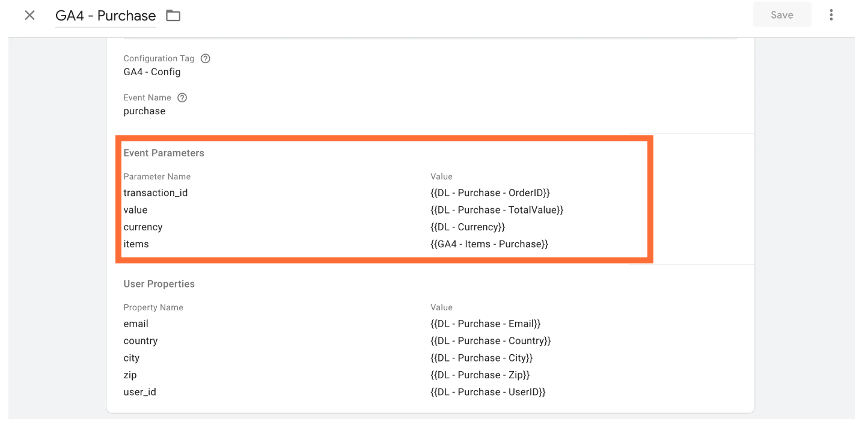Click the three-dot overflow menu icon
Viewport: 868px width, 427px height.
[x=831, y=14]
